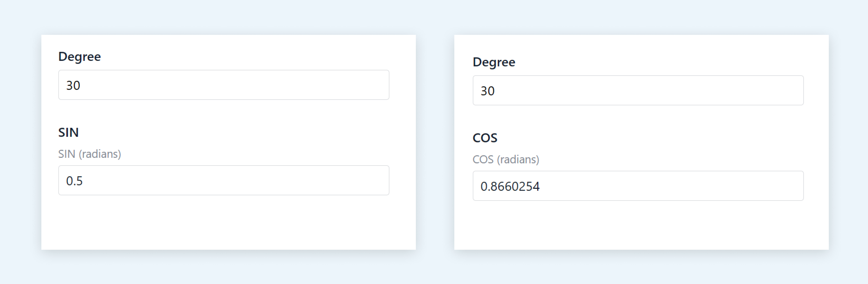
Task: Click the bold SIN heading
Action: (68, 132)
